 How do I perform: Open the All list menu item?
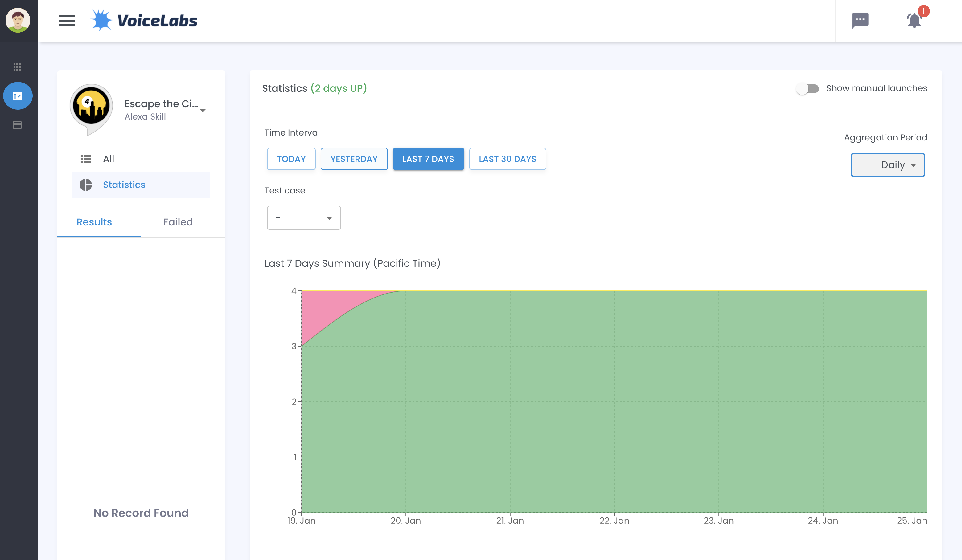(x=109, y=159)
